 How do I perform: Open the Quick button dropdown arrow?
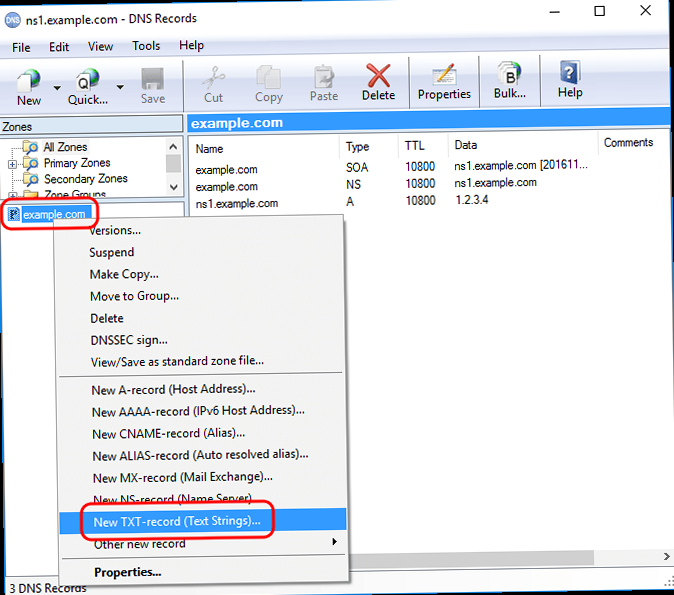120,86
